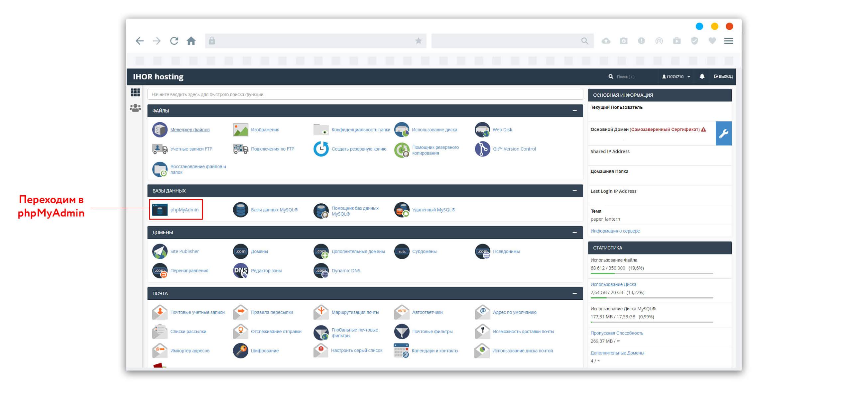The height and width of the screenshot is (400, 868).
Task: Open the Календари и контакты icon
Action: point(401,350)
